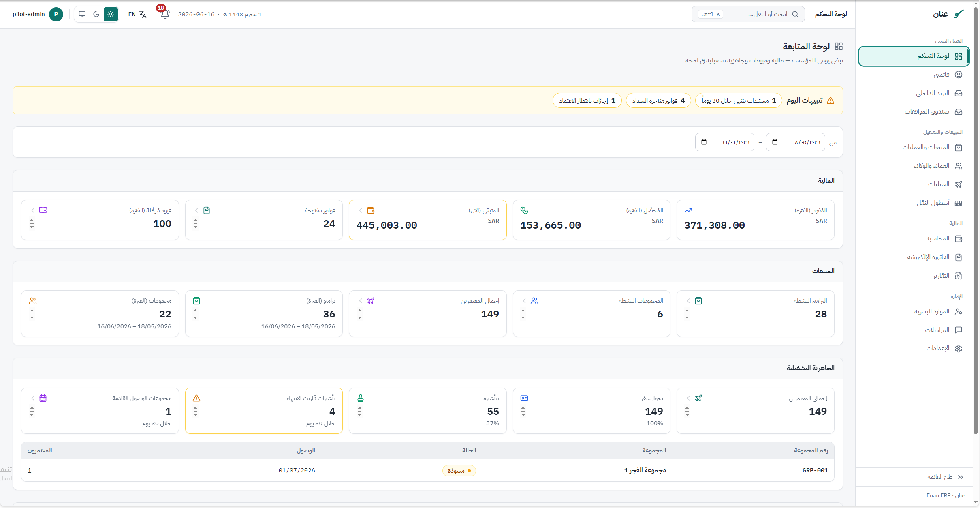Viewport: 980px width, 508px height.
Task: Open GRP-001 group row link
Action: point(815,471)
